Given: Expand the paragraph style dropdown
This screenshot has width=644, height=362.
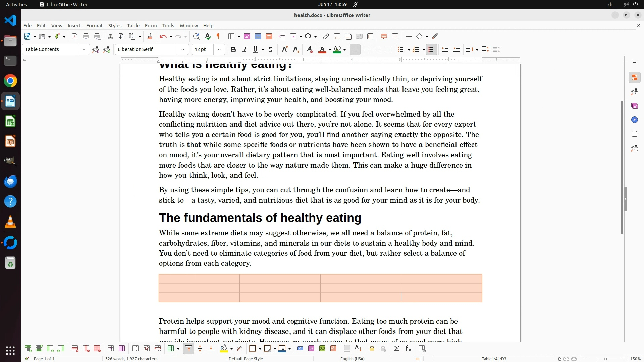Looking at the screenshot, I should (x=84, y=49).
